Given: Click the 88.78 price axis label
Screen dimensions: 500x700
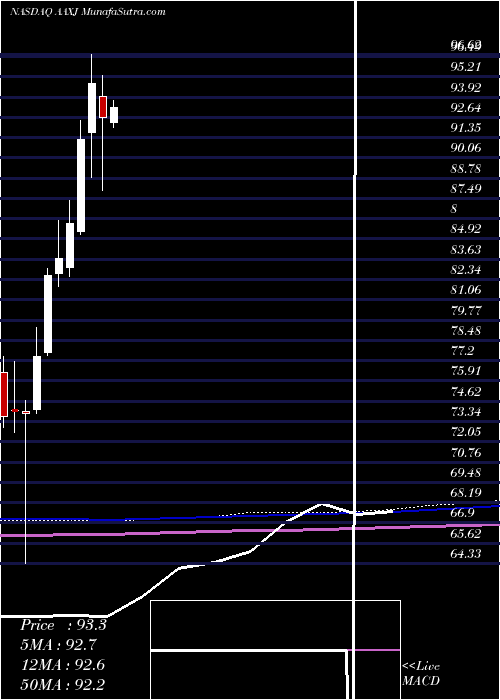Looking at the screenshot, I should [466, 168].
